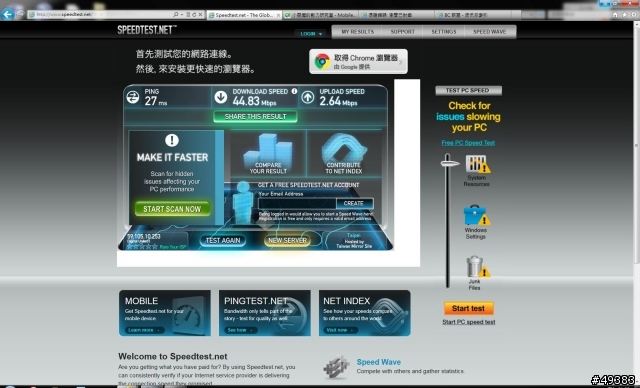The image size is (640, 388).
Task: Click the CREATE account button
Action: pyautogui.click(x=354, y=203)
